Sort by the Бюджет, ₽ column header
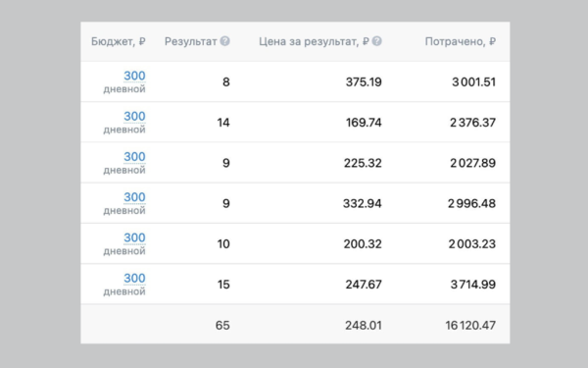The height and width of the screenshot is (368, 588). tap(119, 41)
